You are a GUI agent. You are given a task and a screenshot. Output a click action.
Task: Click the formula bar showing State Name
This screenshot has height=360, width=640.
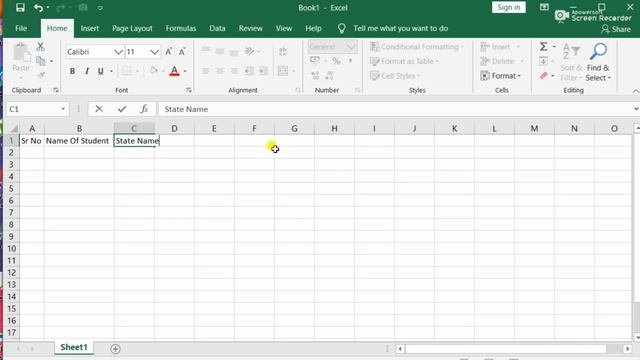pyautogui.click(x=395, y=109)
